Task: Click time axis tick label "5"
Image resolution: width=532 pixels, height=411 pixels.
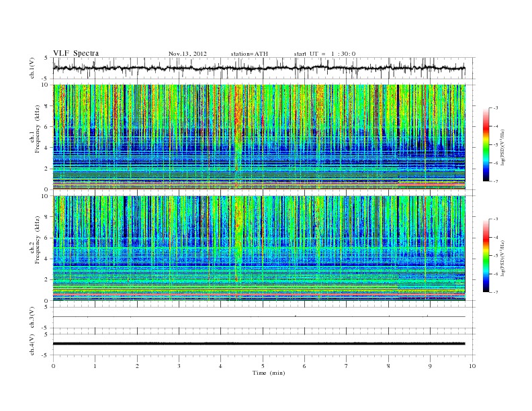Action: (263, 366)
